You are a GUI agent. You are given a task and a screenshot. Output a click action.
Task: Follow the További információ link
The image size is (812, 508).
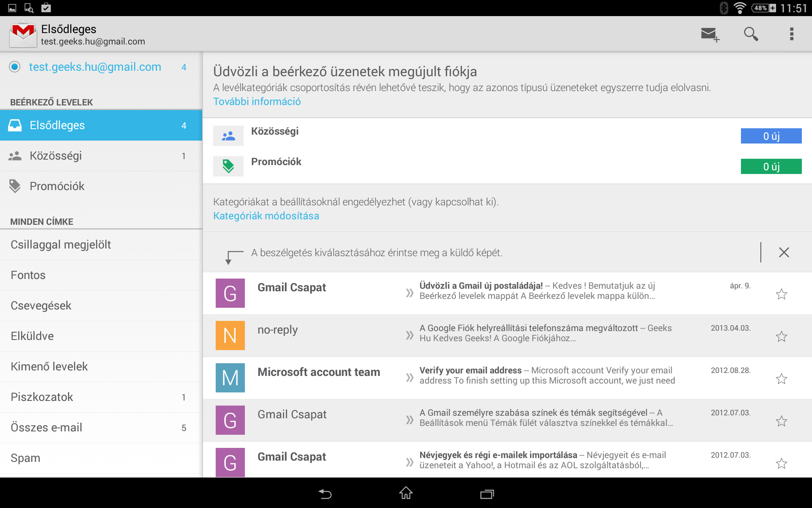(x=257, y=102)
